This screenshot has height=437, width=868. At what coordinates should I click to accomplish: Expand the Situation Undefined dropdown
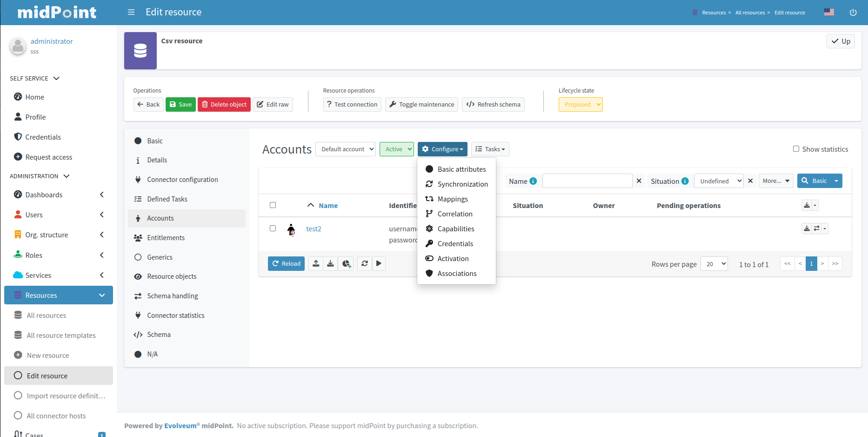pos(719,181)
